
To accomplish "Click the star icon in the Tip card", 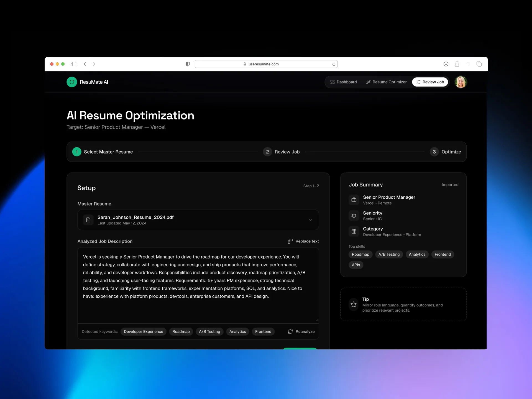I will coord(354,305).
